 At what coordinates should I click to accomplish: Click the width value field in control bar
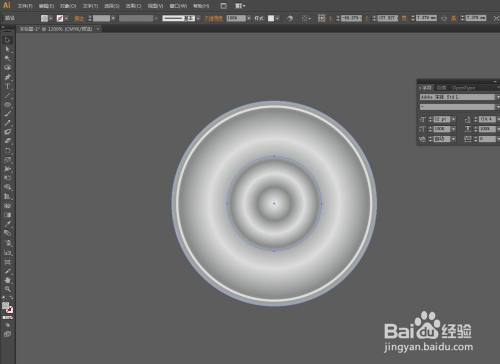point(426,18)
